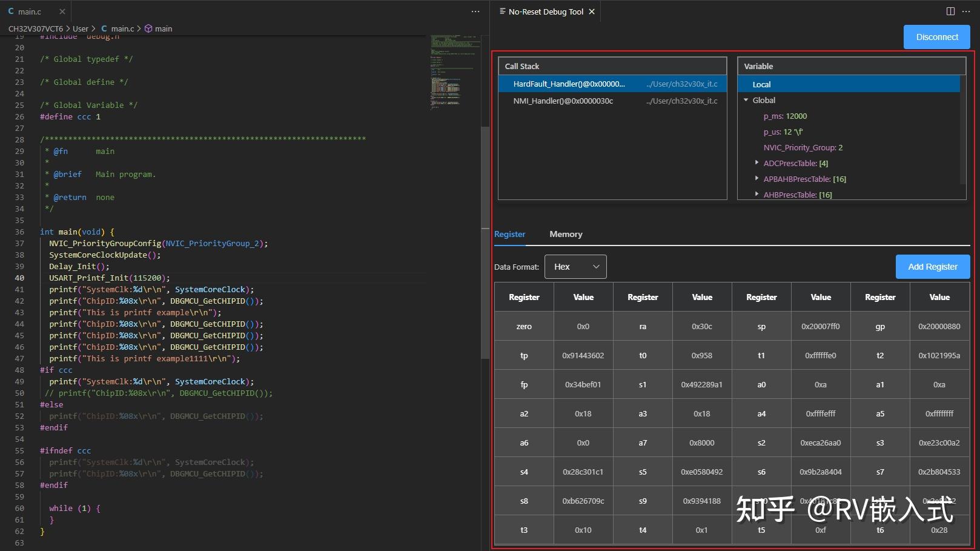This screenshot has height=551, width=980.
Task: Expand the ADCPrescTable array
Action: click(x=757, y=162)
